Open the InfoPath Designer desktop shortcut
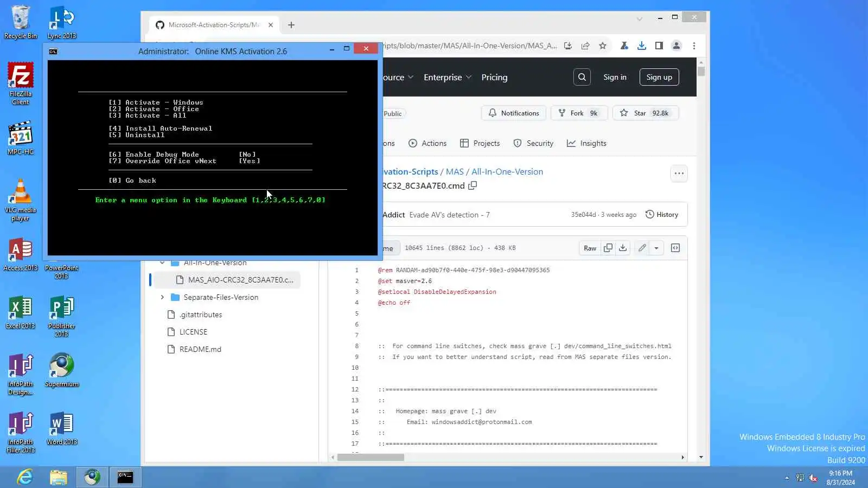 click(x=21, y=374)
